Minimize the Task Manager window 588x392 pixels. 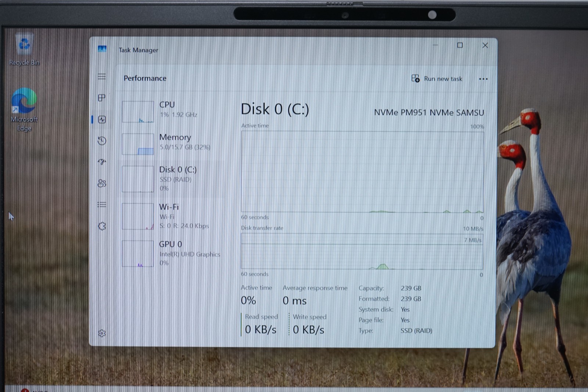[435, 45]
